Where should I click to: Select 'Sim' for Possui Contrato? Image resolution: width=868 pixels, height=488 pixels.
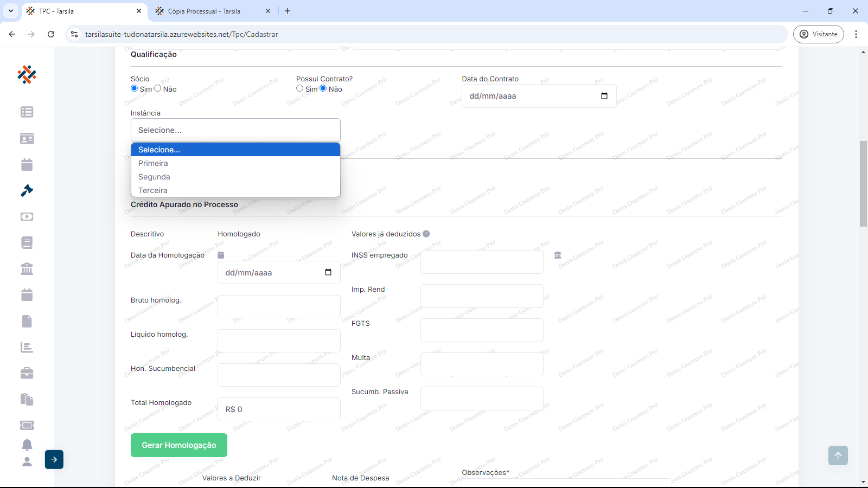pos(300,88)
